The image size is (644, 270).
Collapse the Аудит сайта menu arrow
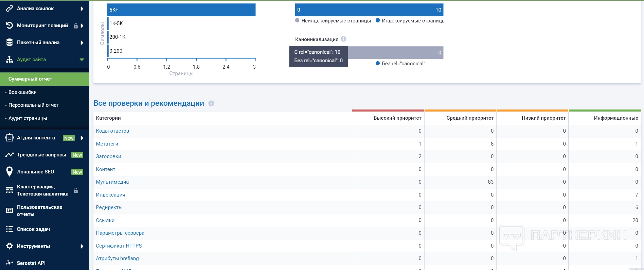(82, 60)
